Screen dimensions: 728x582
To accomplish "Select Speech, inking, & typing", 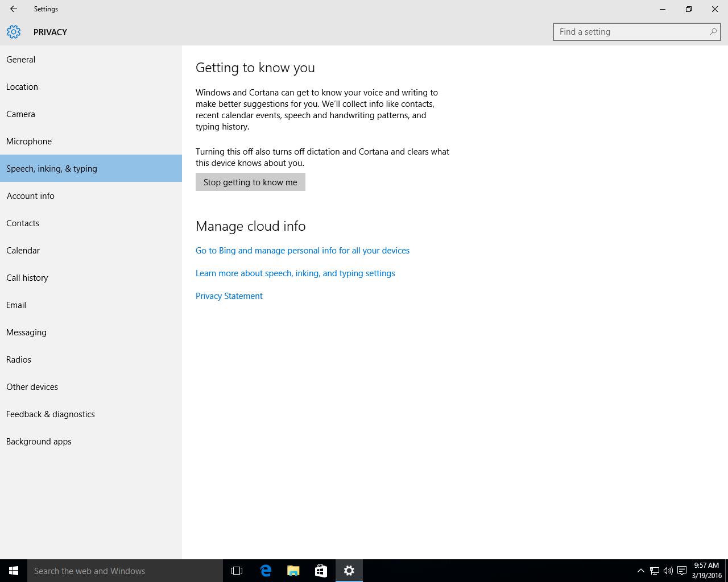I will click(x=91, y=168).
